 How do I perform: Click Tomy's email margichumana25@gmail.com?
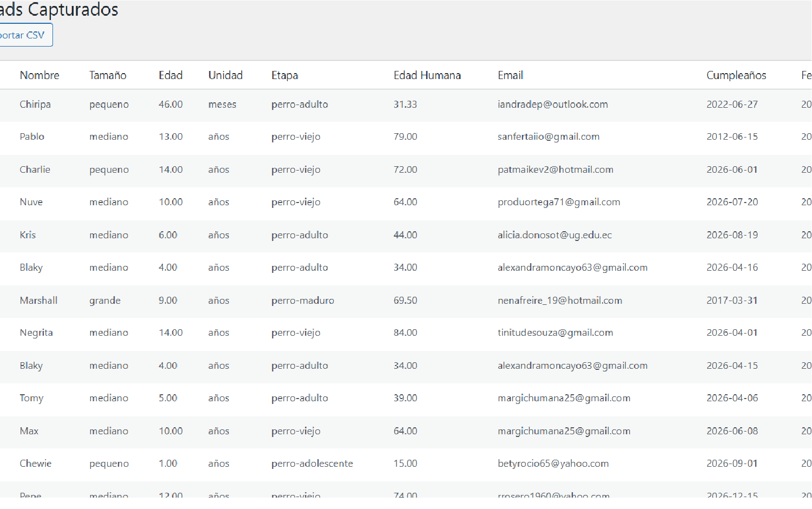pyautogui.click(x=564, y=398)
